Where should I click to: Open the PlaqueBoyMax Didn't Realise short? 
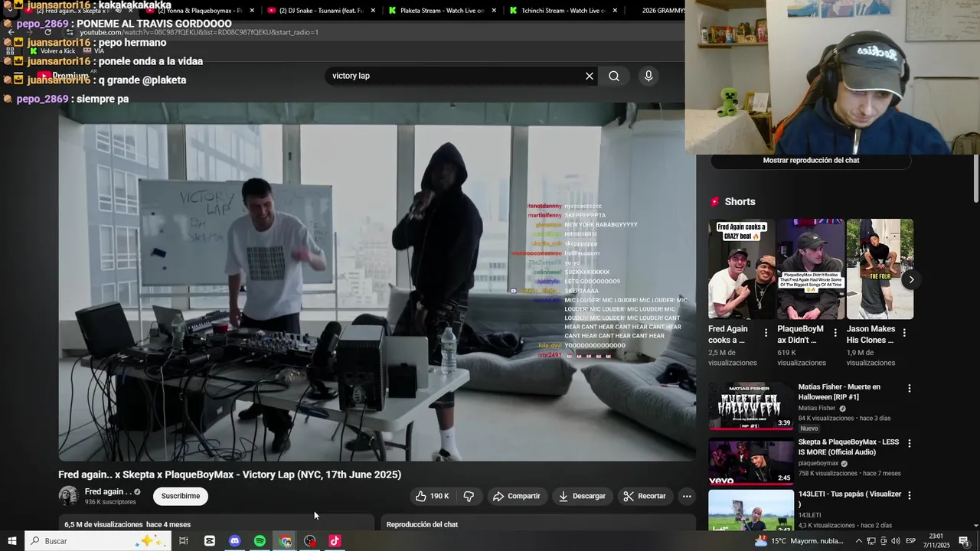click(x=811, y=269)
